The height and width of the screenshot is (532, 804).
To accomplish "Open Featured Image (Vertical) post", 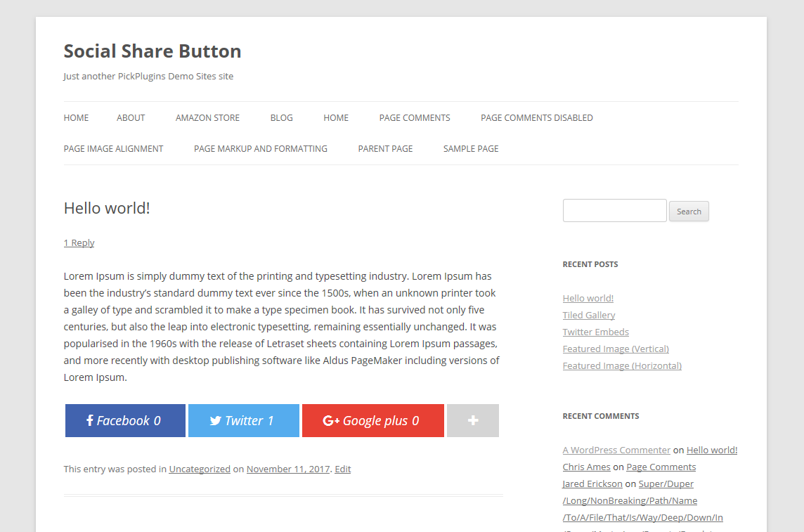I will click(616, 349).
